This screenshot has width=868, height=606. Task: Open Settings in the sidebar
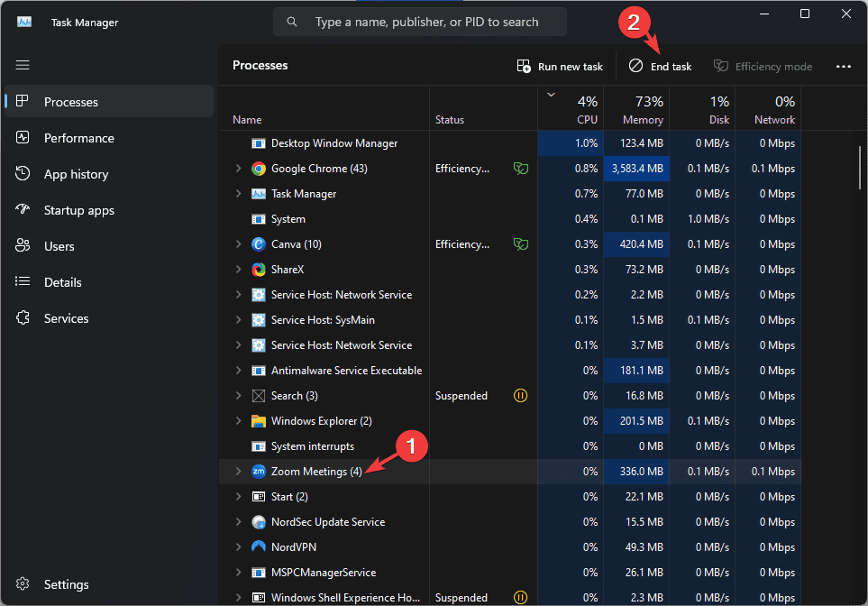(x=66, y=584)
